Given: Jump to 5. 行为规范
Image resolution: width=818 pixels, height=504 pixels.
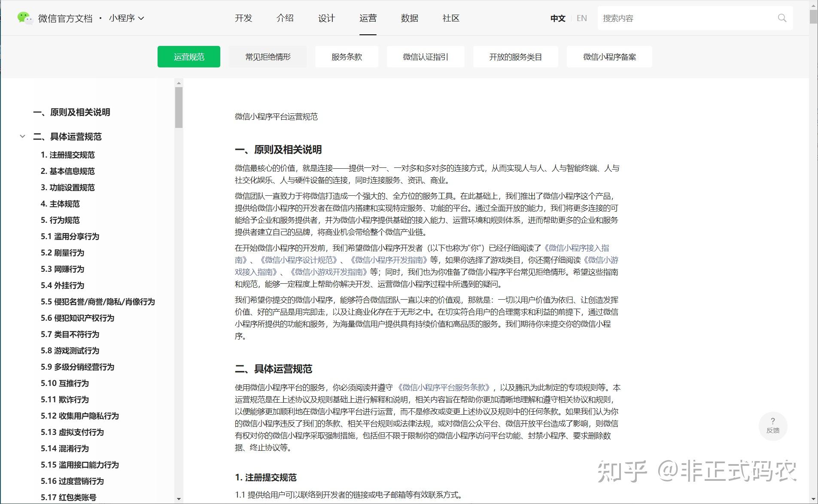Looking at the screenshot, I should (60, 220).
